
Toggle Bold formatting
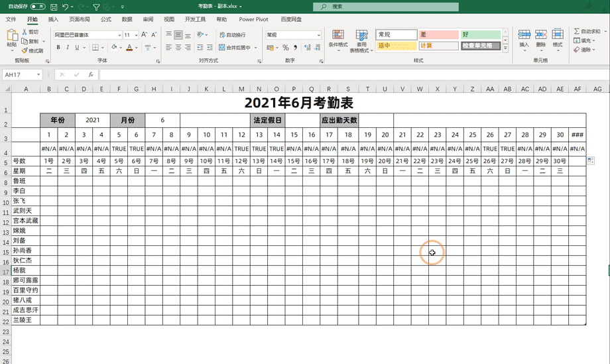coord(58,48)
